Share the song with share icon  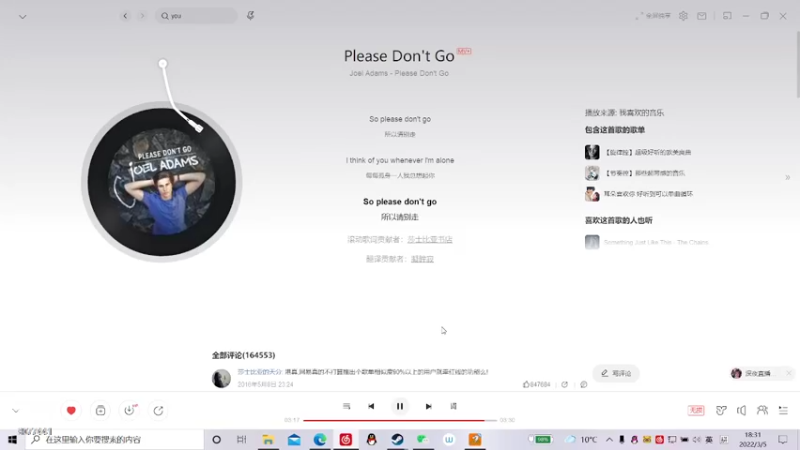tap(159, 410)
